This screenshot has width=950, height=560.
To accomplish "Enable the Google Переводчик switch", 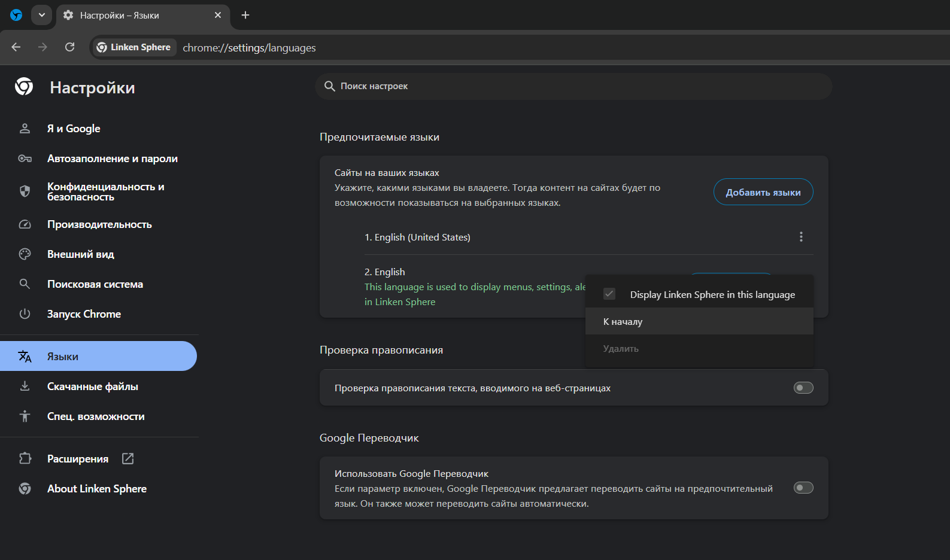I will pyautogui.click(x=803, y=488).
